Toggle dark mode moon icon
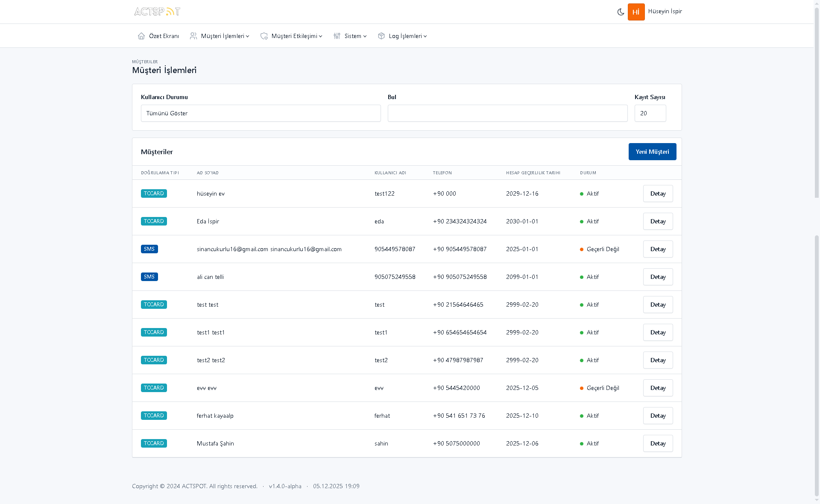The width and height of the screenshot is (820, 504). pyautogui.click(x=621, y=12)
